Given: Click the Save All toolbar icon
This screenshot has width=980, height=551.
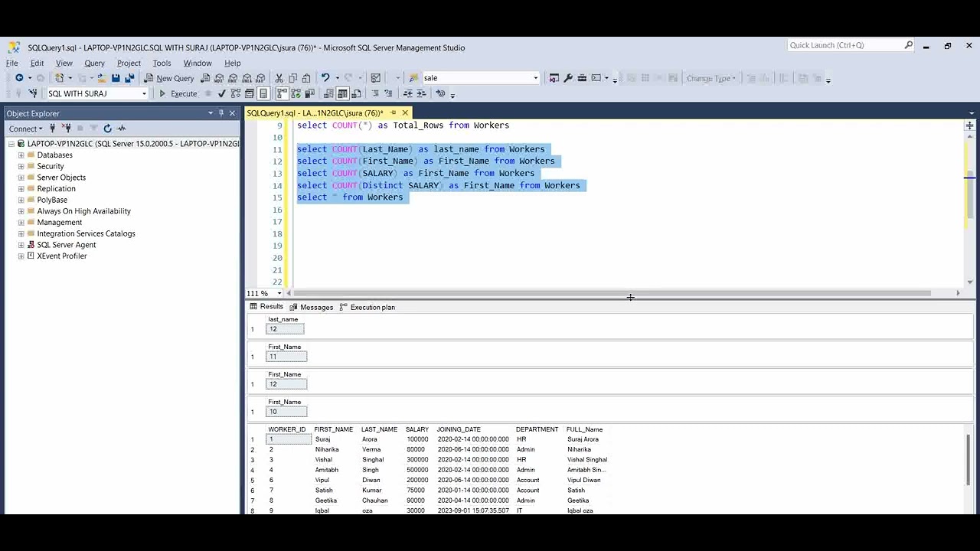Looking at the screenshot, I should [130, 78].
